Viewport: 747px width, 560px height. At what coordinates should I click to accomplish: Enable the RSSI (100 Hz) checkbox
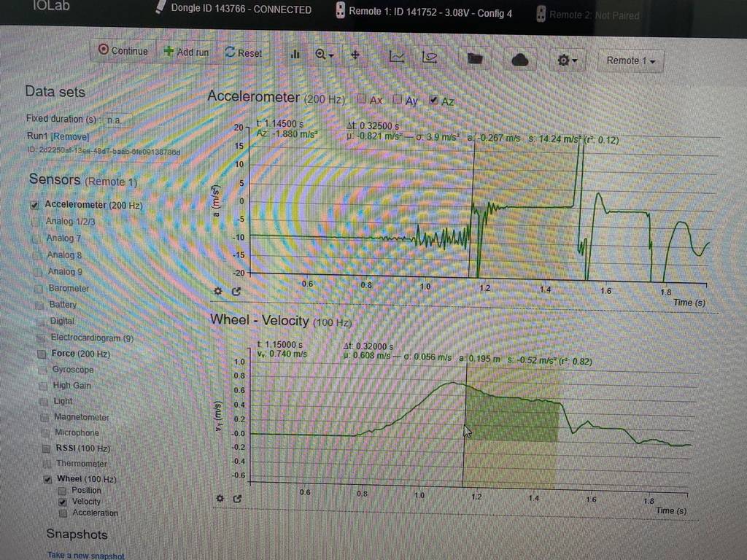click(46, 448)
